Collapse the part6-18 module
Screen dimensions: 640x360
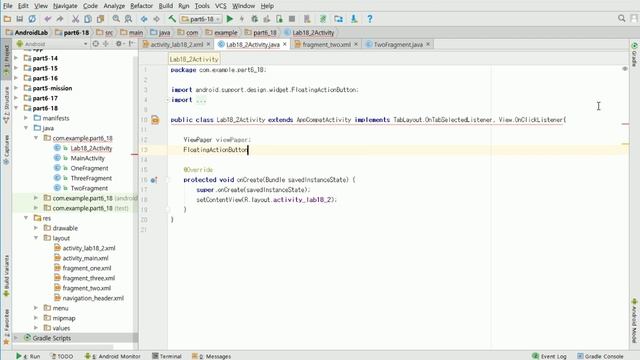pos(16,108)
